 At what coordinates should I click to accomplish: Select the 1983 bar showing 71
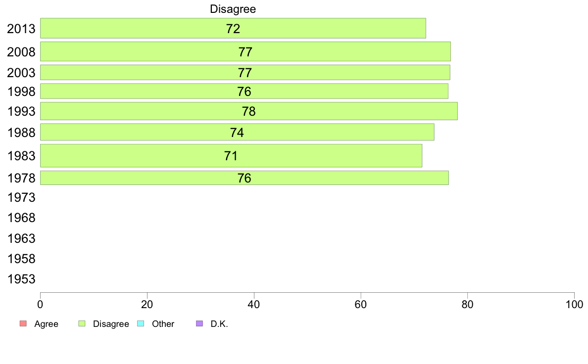pyautogui.click(x=231, y=156)
